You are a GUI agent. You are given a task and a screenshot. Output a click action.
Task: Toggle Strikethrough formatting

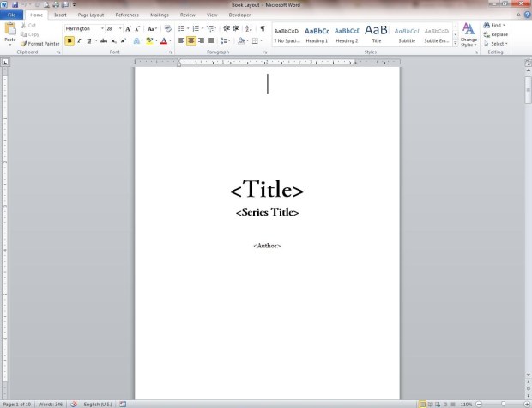[x=104, y=40]
